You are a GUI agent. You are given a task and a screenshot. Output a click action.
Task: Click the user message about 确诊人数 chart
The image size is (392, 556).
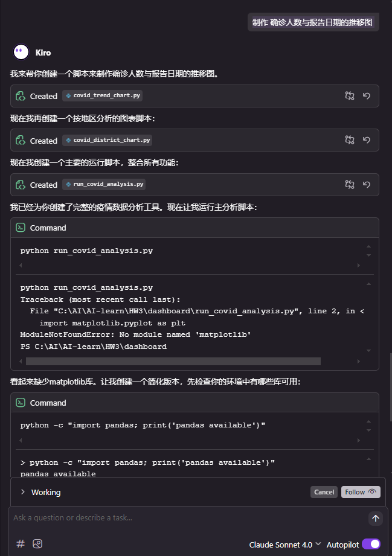click(313, 22)
